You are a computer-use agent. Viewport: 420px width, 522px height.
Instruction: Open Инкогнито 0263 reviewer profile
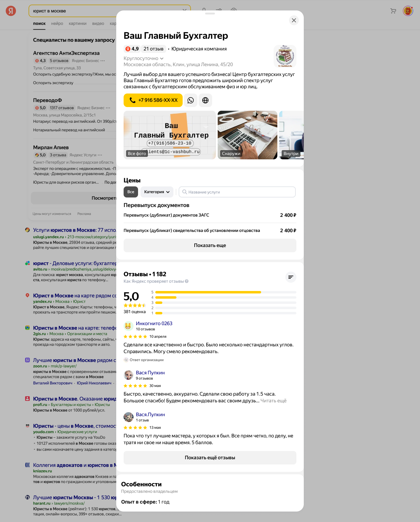click(154, 324)
